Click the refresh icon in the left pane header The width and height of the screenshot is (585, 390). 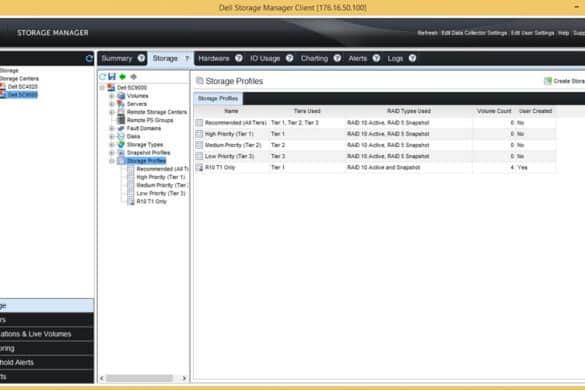coord(89,59)
